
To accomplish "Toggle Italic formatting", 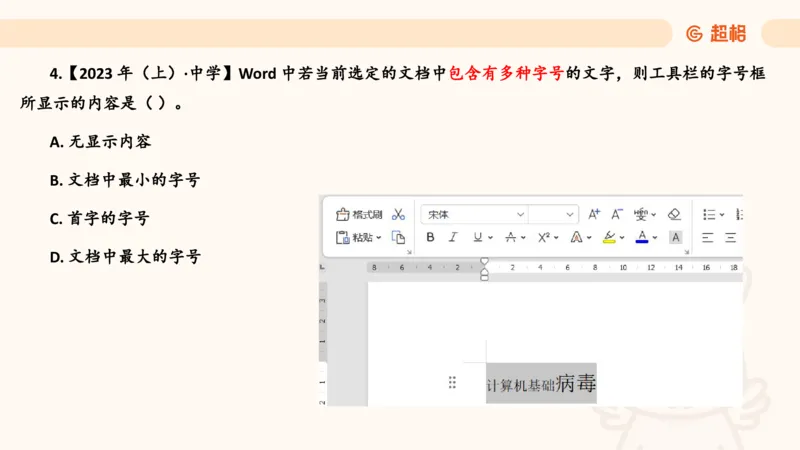I will tap(453, 237).
